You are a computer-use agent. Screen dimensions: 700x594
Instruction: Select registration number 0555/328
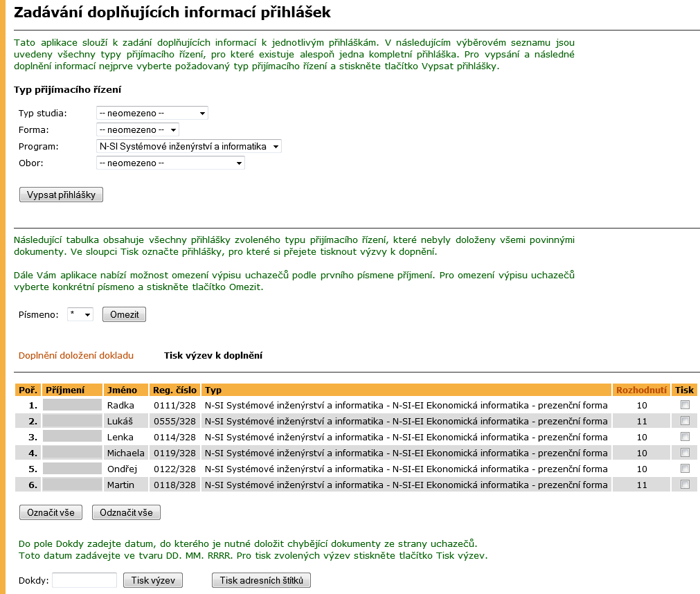[174, 422]
